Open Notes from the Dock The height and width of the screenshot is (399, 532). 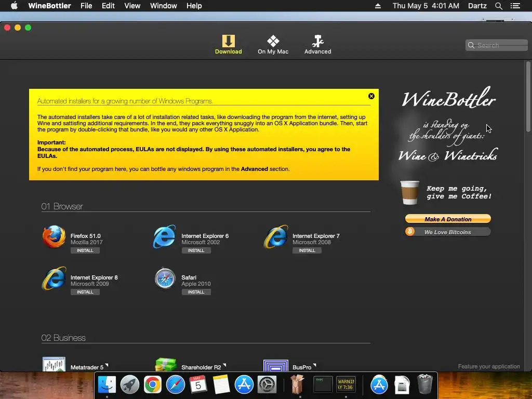(x=221, y=384)
